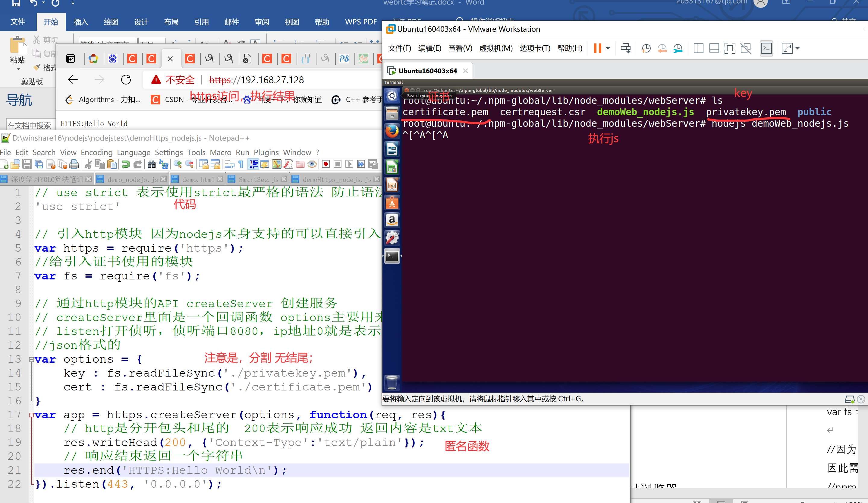Click Notepad++ Find binoculars icon

152,164
